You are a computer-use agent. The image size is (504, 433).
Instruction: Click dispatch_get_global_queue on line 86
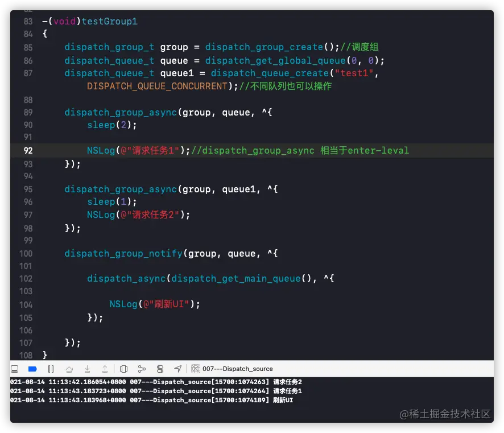pyautogui.click(x=275, y=60)
